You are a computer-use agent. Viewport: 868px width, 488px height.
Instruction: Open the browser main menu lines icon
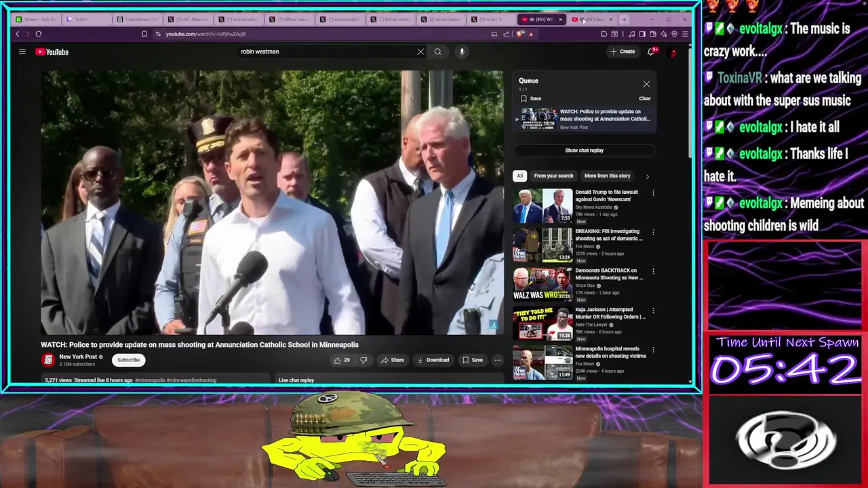(x=684, y=34)
